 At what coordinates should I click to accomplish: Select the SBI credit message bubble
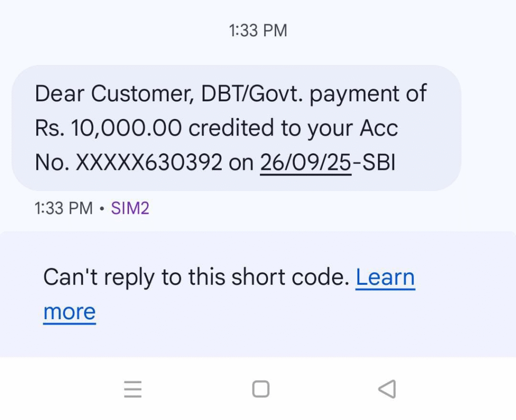tap(236, 128)
